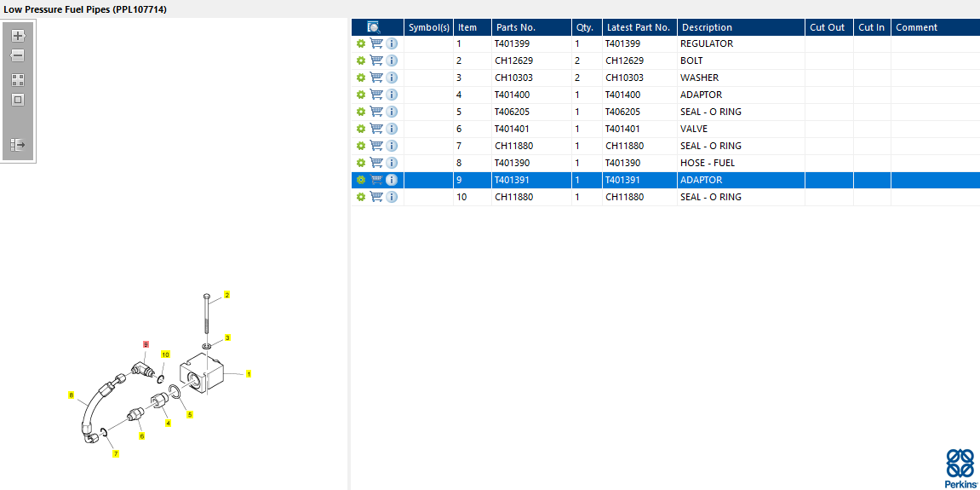Select Parts No. T406205 cell
The image size is (980, 490).
click(x=531, y=112)
